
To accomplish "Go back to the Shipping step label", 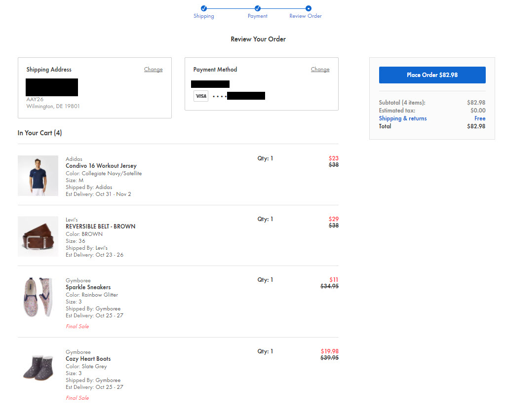I will click(x=204, y=16).
